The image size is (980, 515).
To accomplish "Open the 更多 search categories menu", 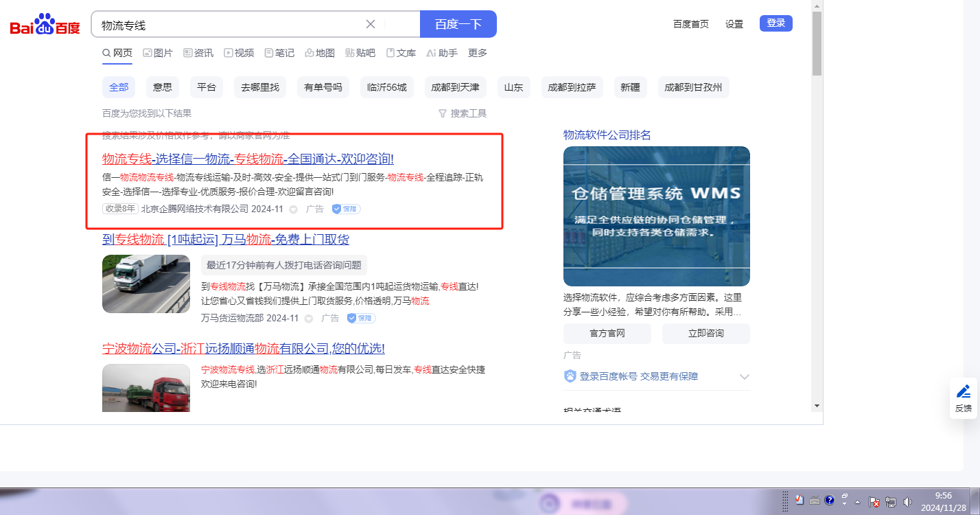I will point(478,53).
